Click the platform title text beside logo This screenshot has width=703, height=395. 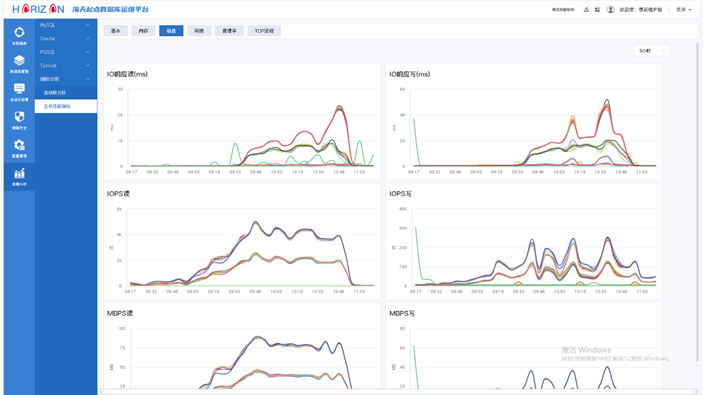pyautogui.click(x=110, y=9)
